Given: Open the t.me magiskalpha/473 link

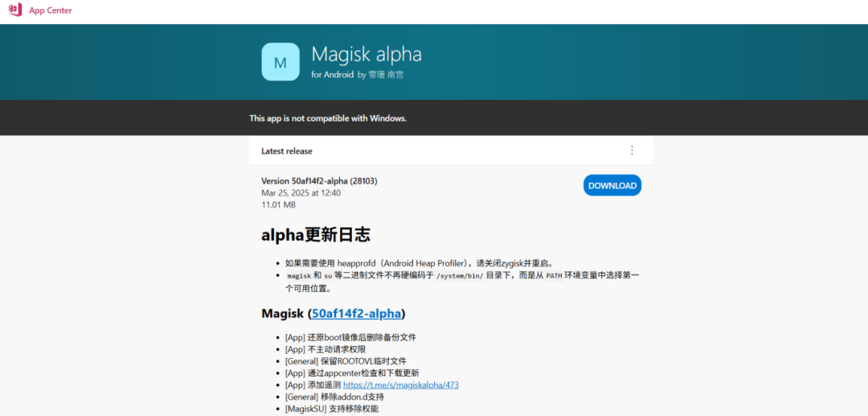Looking at the screenshot, I should click(401, 385).
